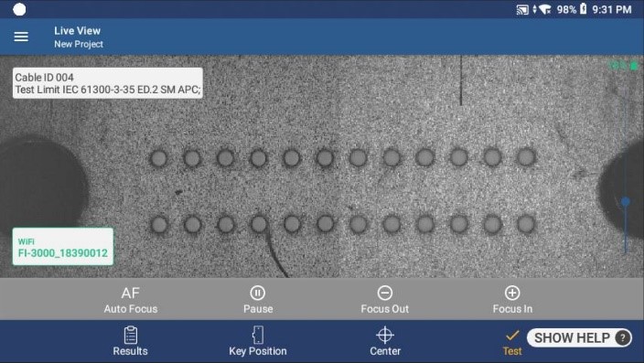
Task: Click the help question mark icon
Action: (623, 338)
